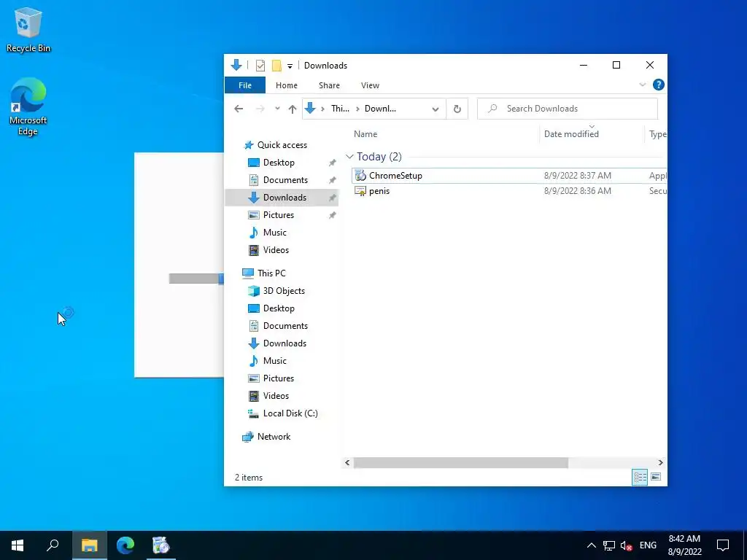Image resolution: width=747 pixels, height=560 pixels.
Task: Open the Action Center notifications icon
Action: point(723,545)
